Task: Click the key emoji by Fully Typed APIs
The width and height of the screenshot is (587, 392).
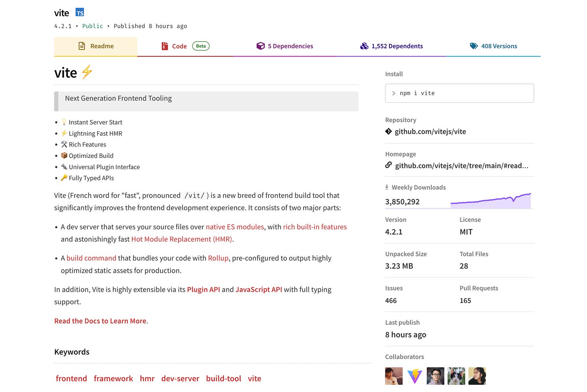Action: pyautogui.click(x=64, y=177)
